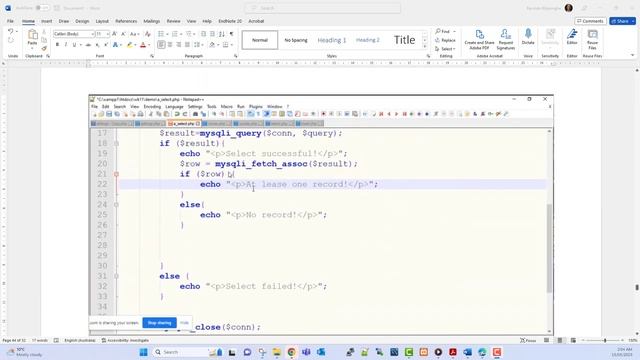The image size is (640, 360).
Task: Toggle fold marker on line 24
Action: coord(116,204)
